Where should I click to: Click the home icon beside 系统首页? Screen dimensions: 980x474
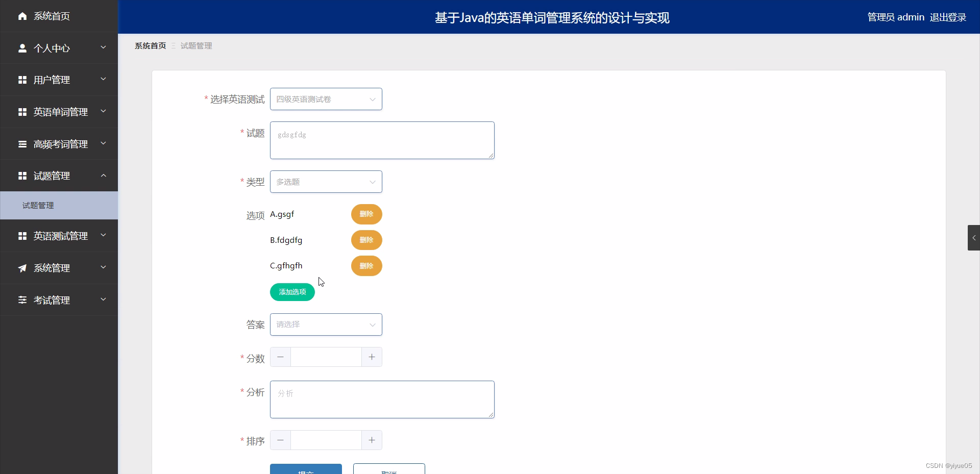coord(21,16)
